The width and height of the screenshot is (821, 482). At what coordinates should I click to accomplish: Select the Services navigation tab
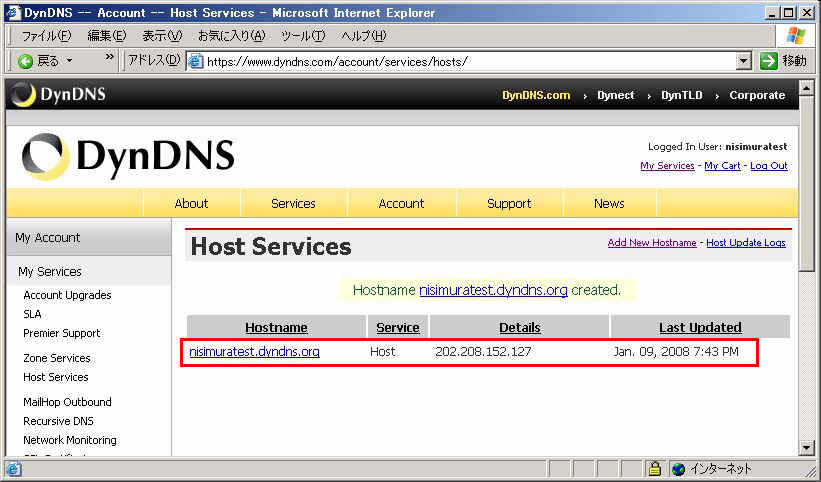click(x=293, y=203)
